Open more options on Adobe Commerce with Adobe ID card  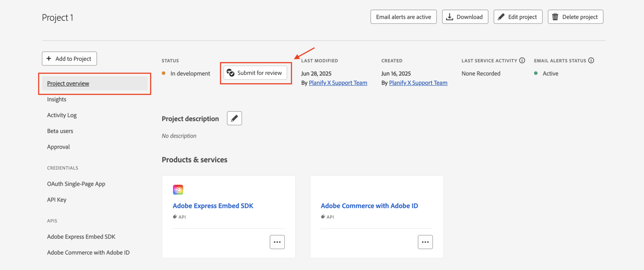[x=425, y=242]
